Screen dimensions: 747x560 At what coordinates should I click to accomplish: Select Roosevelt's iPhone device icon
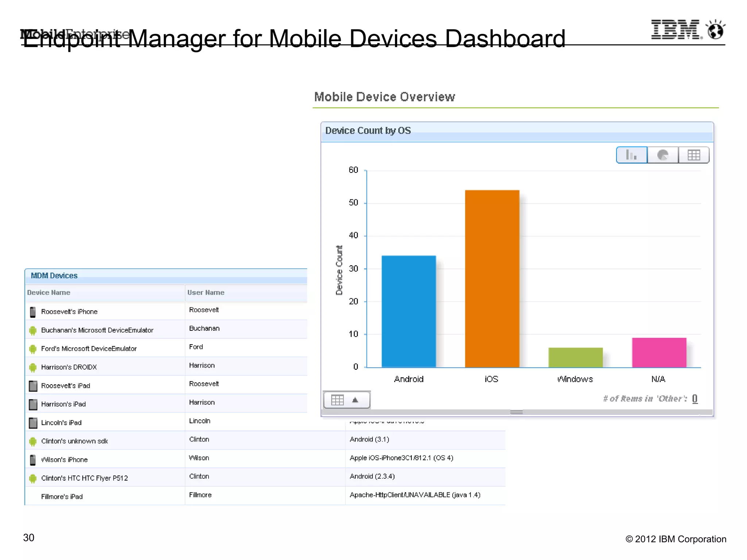[x=33, y=312]
